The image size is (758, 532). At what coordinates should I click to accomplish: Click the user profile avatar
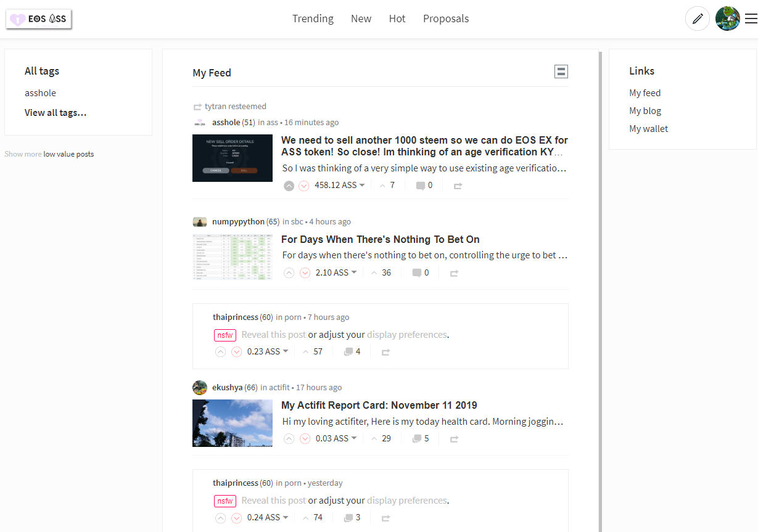tap(727, 19)
